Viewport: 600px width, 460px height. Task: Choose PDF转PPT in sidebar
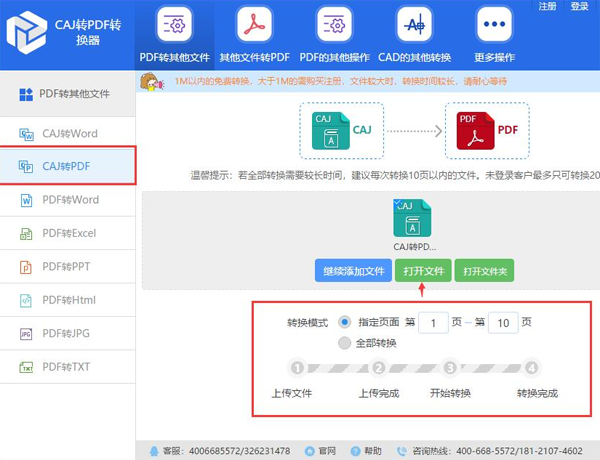(x=68, y=266)
